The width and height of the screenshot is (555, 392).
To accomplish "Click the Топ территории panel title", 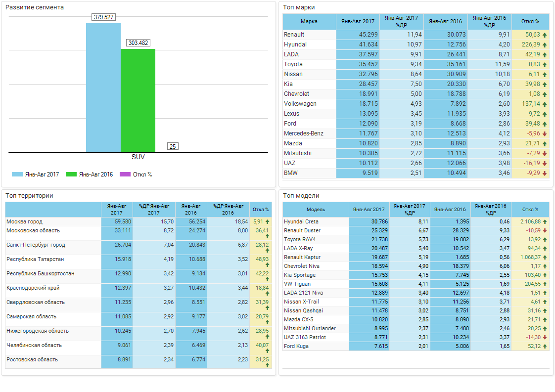I will tap(29, 196).
